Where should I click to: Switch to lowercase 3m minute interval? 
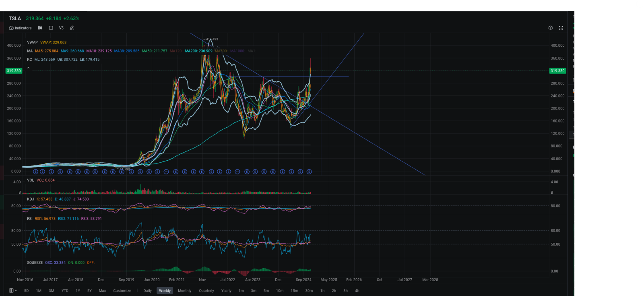click(x=254, y=291)
